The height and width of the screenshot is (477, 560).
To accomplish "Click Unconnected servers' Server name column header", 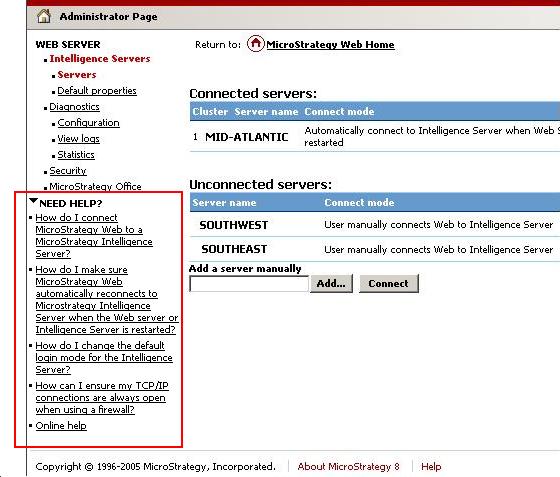I will pos(224,203).
